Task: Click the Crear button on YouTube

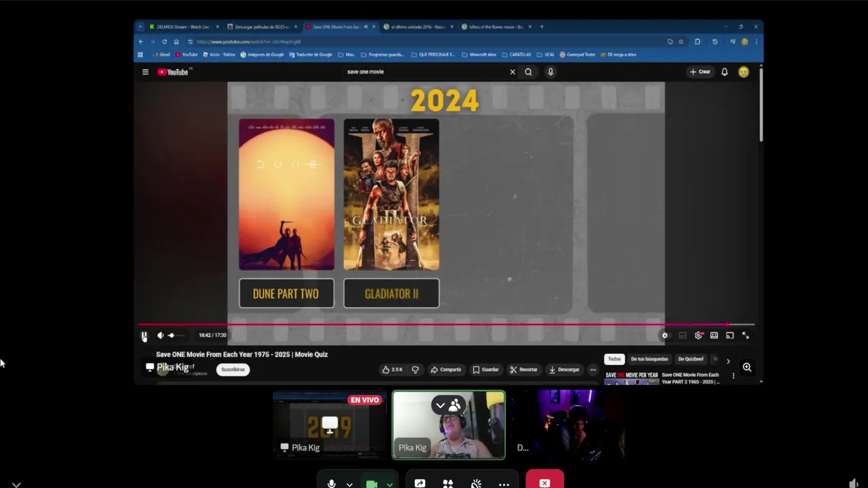Action: click(700, 72)
